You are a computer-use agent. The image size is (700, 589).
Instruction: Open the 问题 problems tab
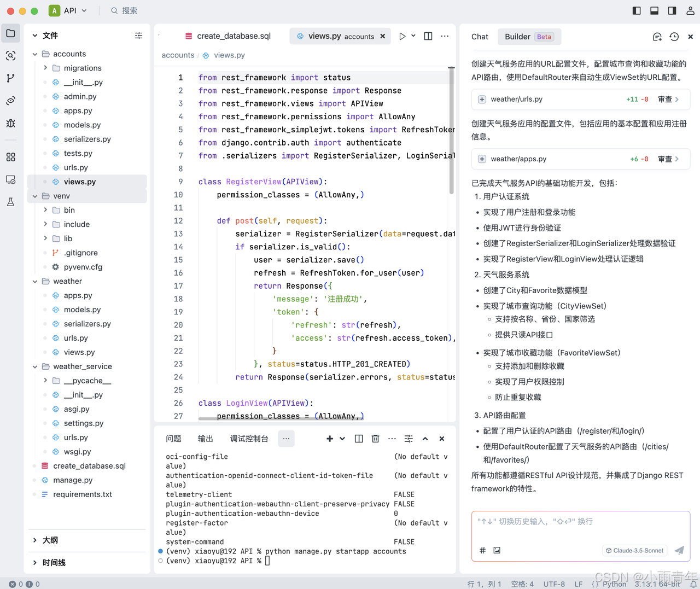point(173,439)
